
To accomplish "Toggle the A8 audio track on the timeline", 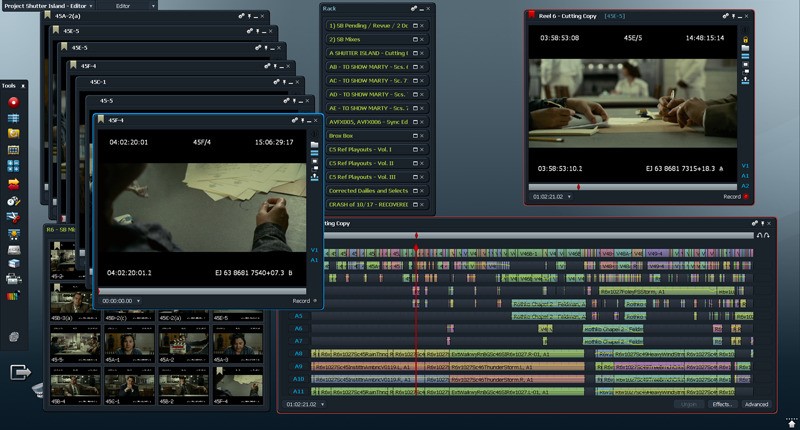I will pyautogui.click(x=298, y=353).
